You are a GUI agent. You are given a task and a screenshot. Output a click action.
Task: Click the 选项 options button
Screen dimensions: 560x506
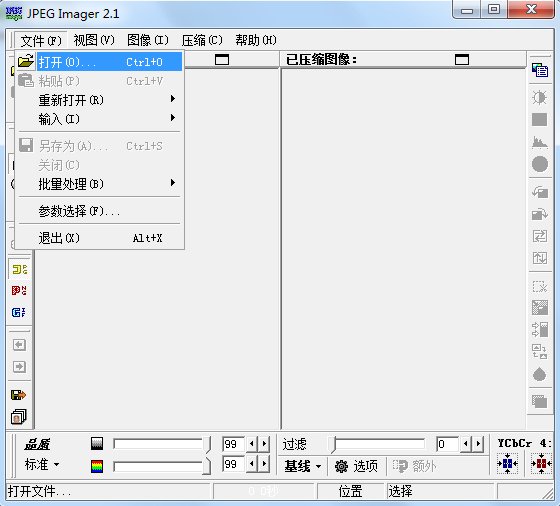pyautogui.click(x=356, y=466)
